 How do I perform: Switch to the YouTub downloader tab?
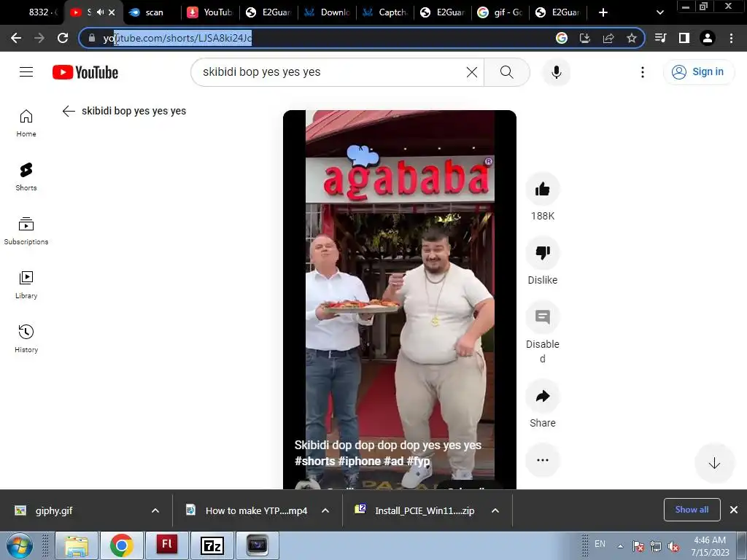click(x=210, y=12)
